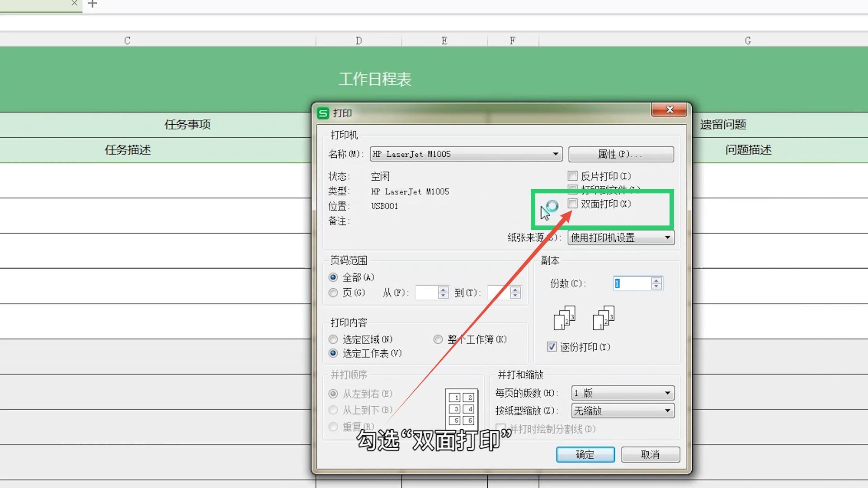868x488 pixels.
Task: Increase copies count with up arrow
Action: click(x=656, y=280)
